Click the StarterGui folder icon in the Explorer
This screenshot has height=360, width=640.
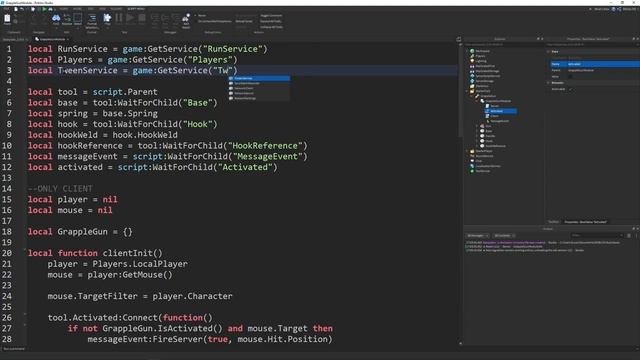(x=472, y=86)
